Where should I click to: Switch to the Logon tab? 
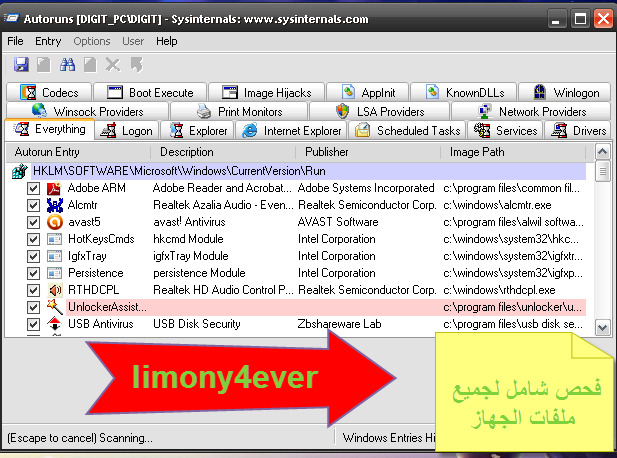126,131
